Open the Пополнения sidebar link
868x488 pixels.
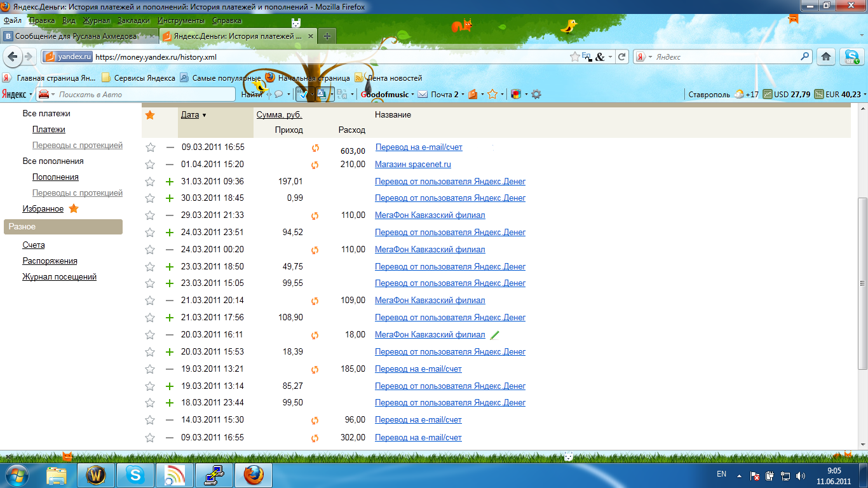coord(55,177)
